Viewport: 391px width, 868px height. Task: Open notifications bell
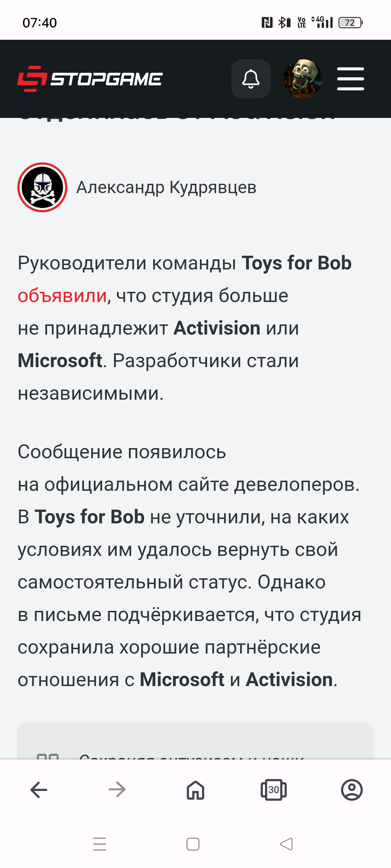(x=251, y=79)
